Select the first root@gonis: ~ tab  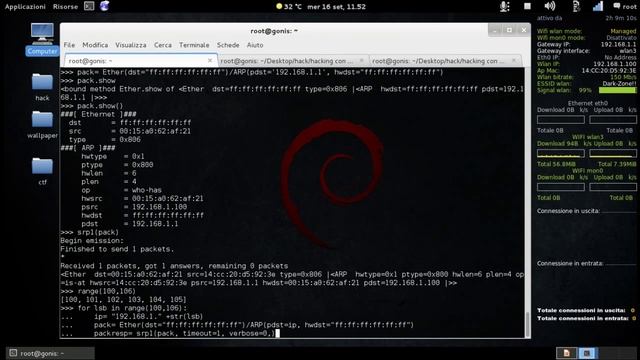click(x=140, y=60)
